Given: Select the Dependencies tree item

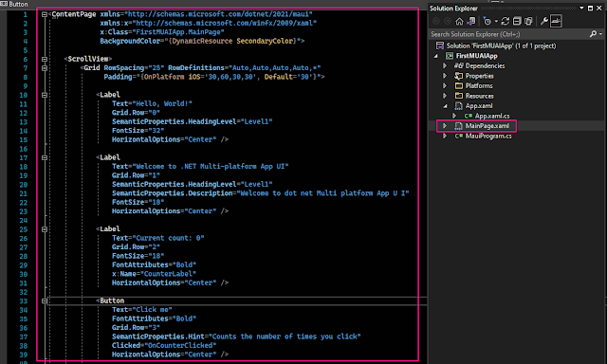Looking at the screenshot, I should point(485,65).
